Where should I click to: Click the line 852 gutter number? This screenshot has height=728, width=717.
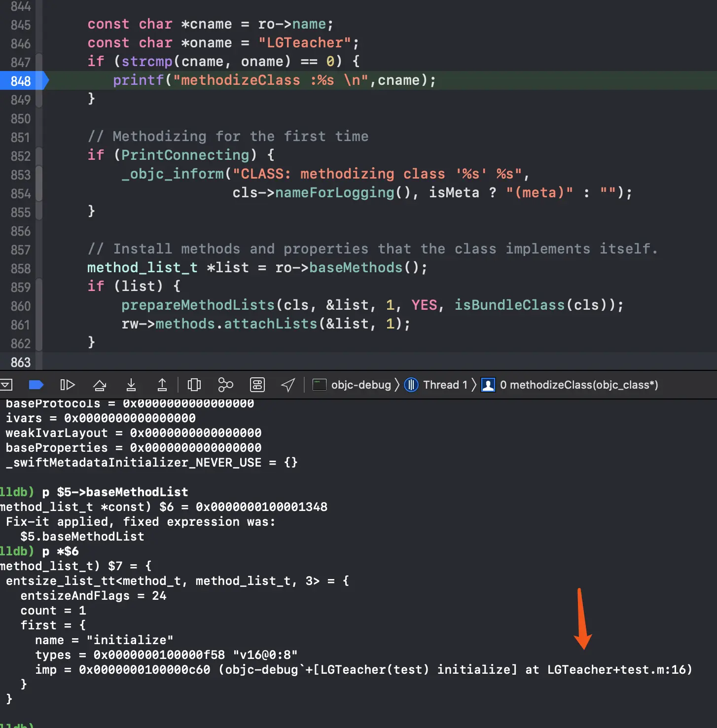21,156
